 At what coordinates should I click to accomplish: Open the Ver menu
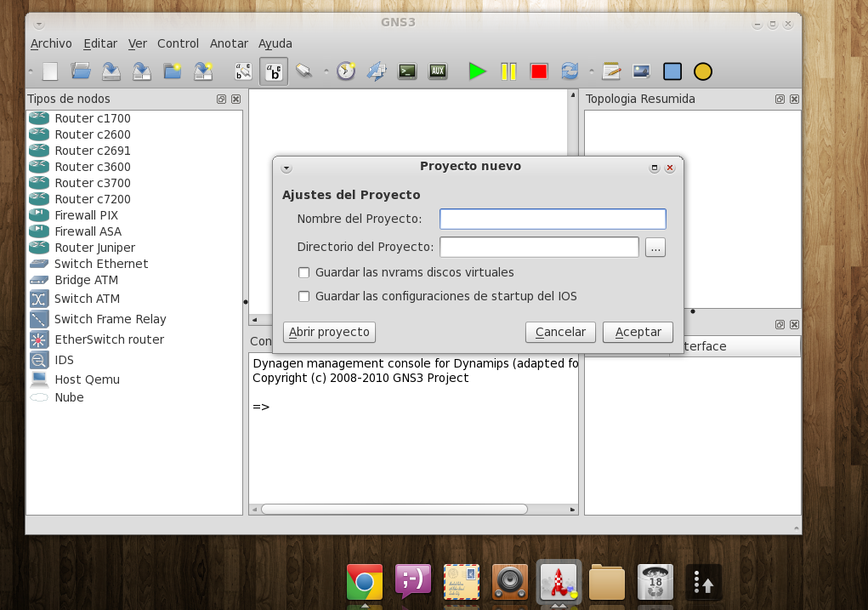click(x=137, y=43)
